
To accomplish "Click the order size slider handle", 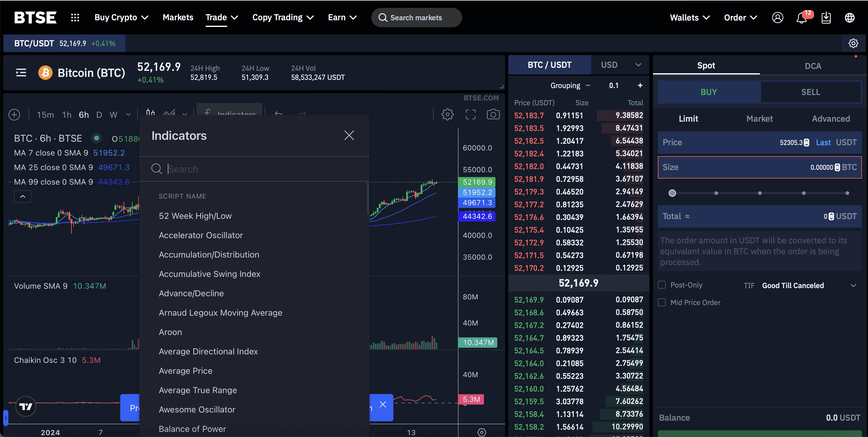I will pyautogui.click(x=672, y=193).
